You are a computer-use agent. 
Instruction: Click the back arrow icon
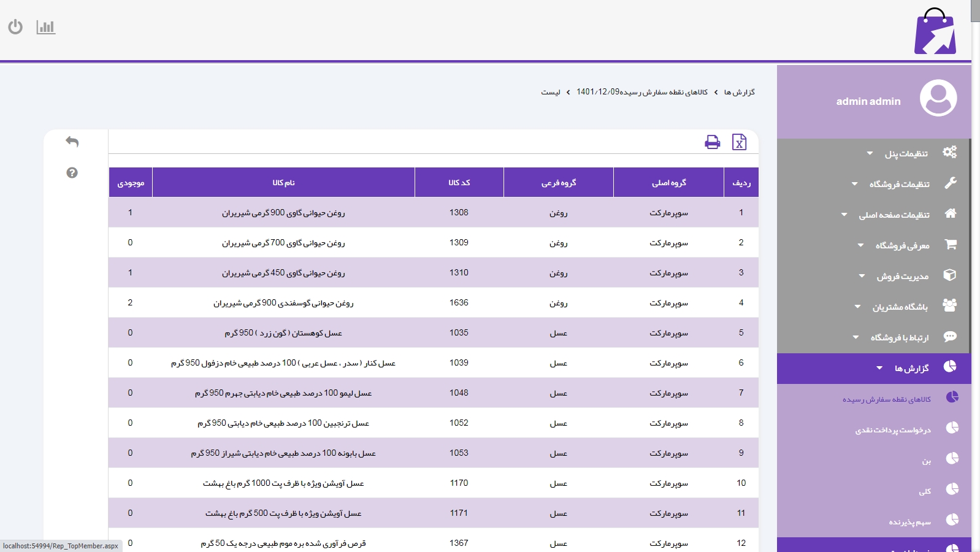pos(72,142)
